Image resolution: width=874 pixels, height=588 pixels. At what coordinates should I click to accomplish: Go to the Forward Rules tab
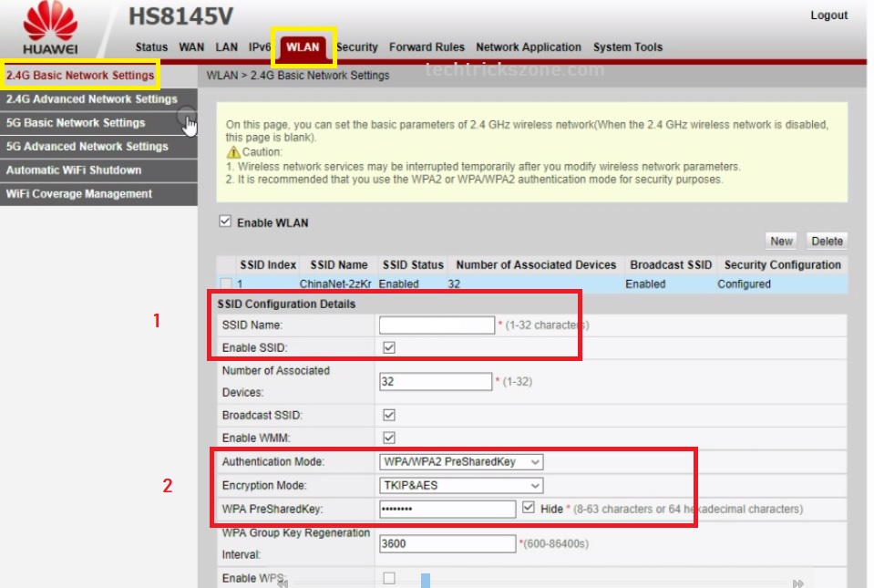pos(427,47)
